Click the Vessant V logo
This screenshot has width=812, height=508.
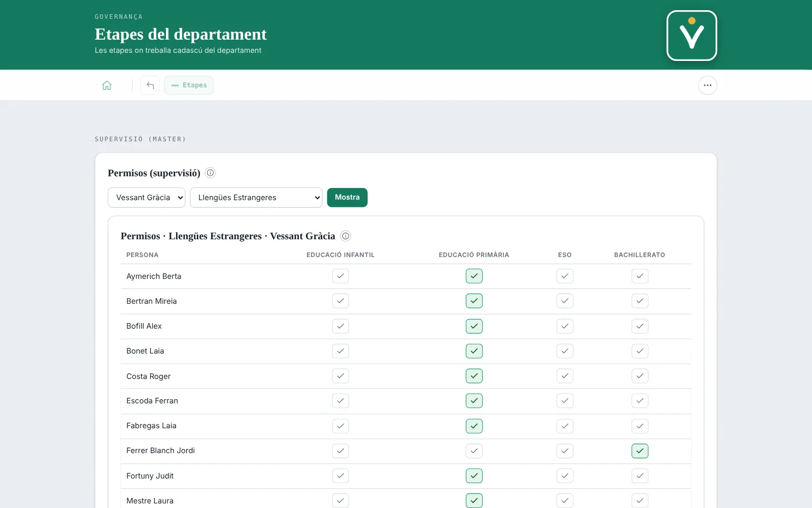692,36
